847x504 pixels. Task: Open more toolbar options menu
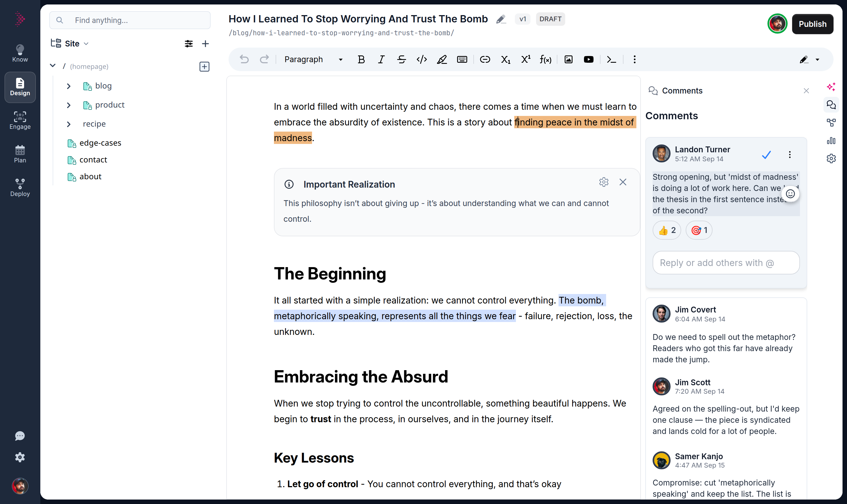[634, 59]
